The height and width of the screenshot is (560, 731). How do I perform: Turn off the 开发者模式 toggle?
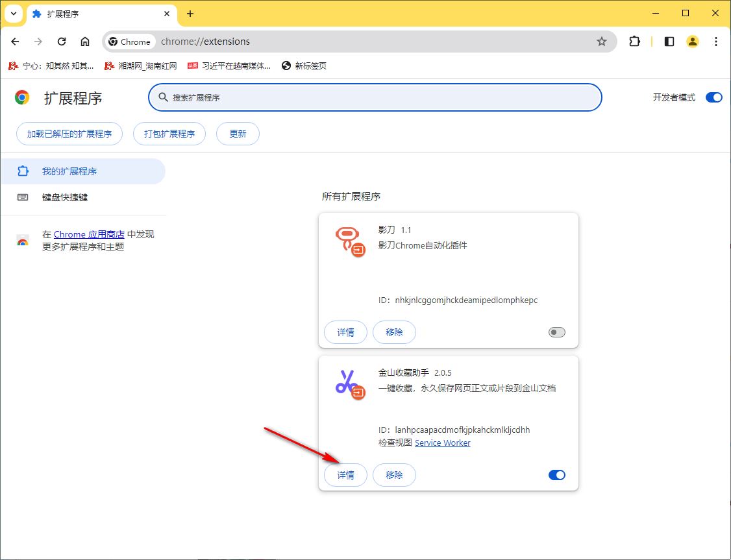click(x=713, y=97)
